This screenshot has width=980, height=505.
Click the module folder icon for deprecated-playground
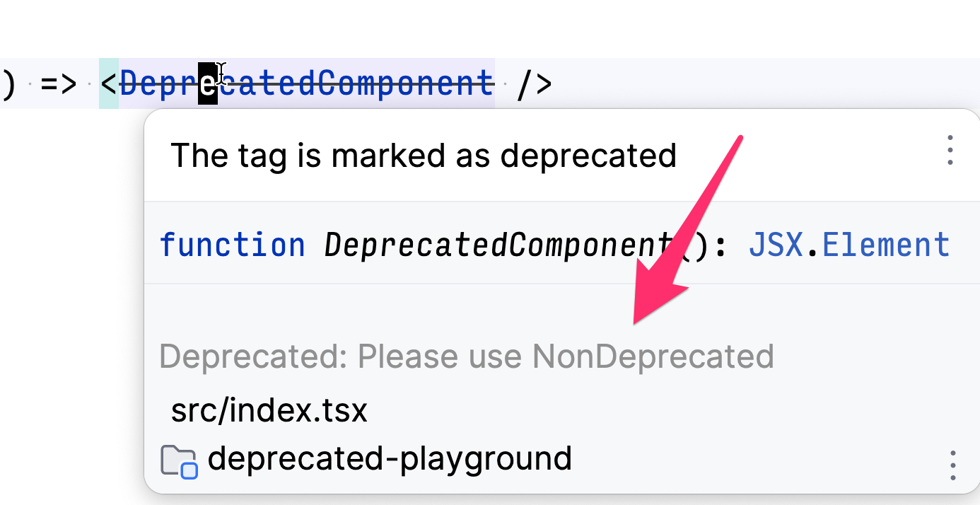(179, 461)
